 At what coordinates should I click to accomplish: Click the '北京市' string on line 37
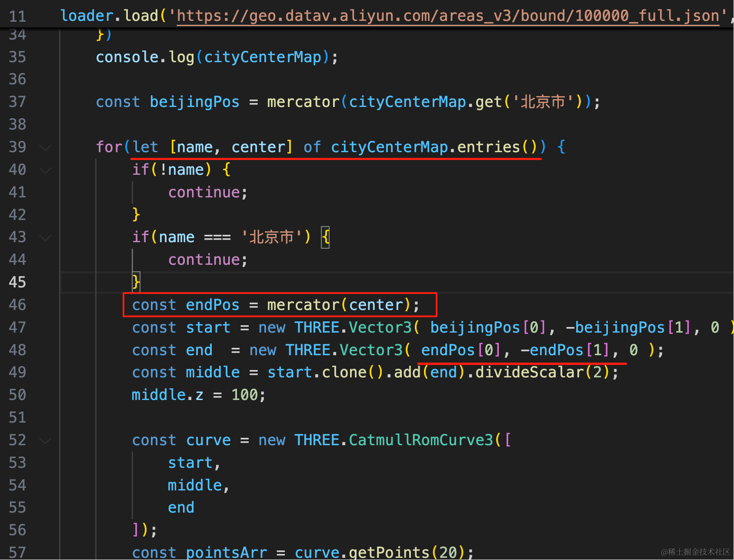tap(543, 102)
